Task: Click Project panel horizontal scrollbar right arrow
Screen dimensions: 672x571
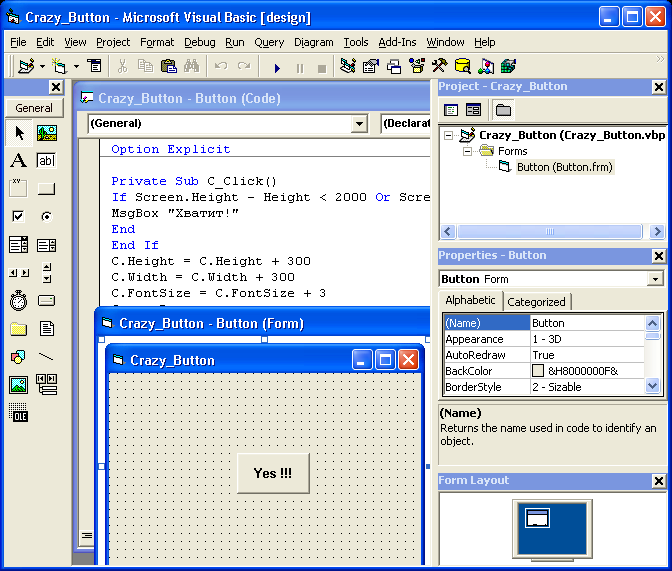Action: [x=656, y=232]
